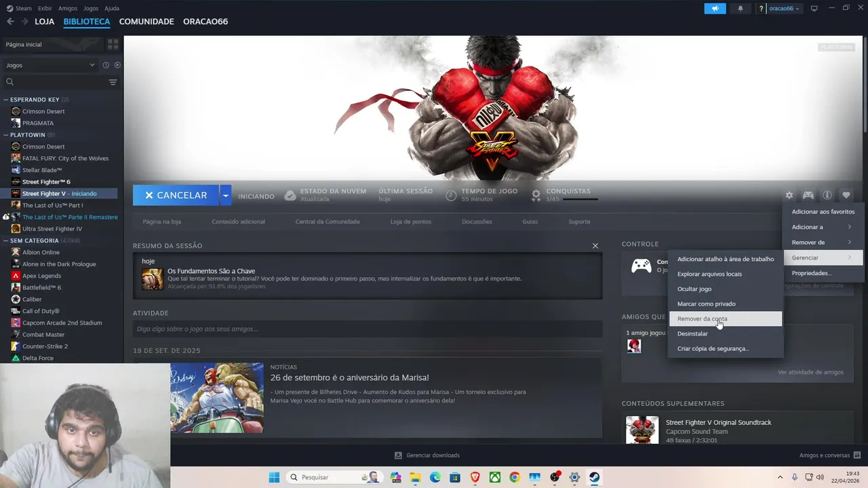This screenshot has height=488, width=868.
Task: Select Street Fighter 6 in library list
Action: pyautogui.click(x=46, y=182)
